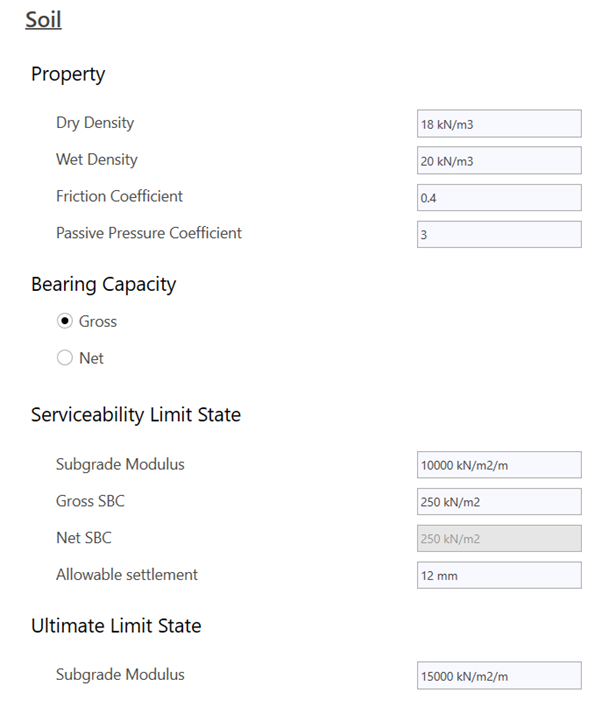Click the Property section heading
This screenshot has height=714, width=609.
coord(68,74)
